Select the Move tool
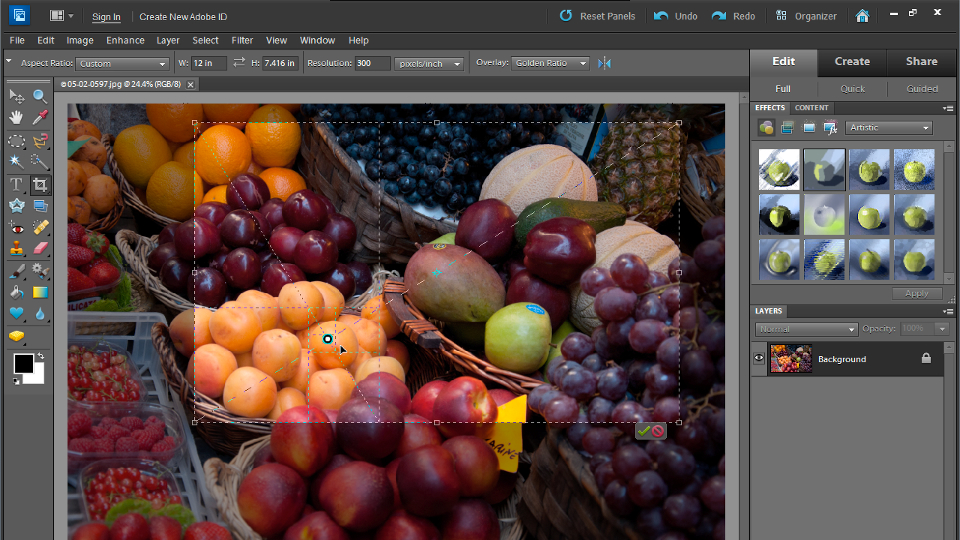 pyautogui.click(x=17, y=96)
